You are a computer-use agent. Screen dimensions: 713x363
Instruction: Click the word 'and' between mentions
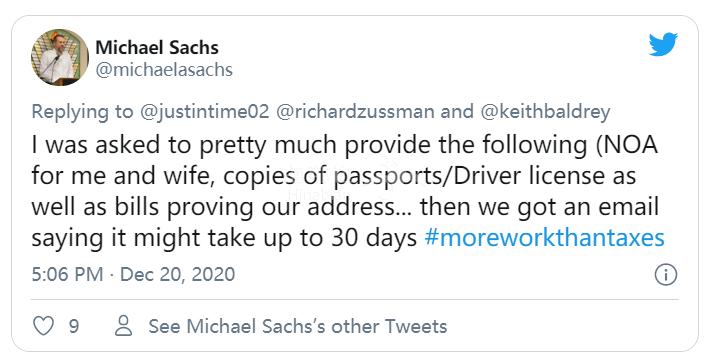[457, 112]
